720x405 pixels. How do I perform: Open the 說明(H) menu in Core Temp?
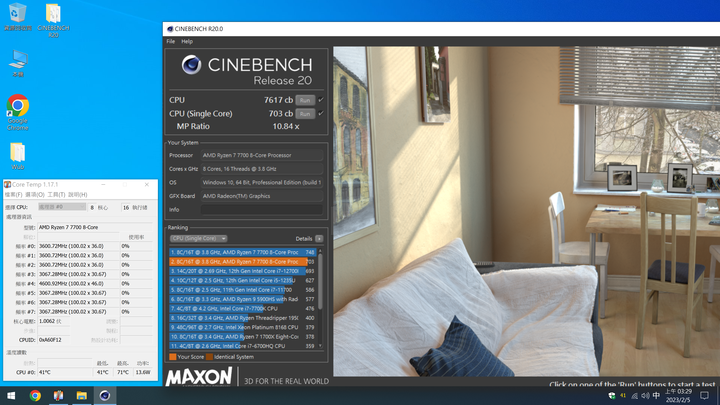coord(78,195)
